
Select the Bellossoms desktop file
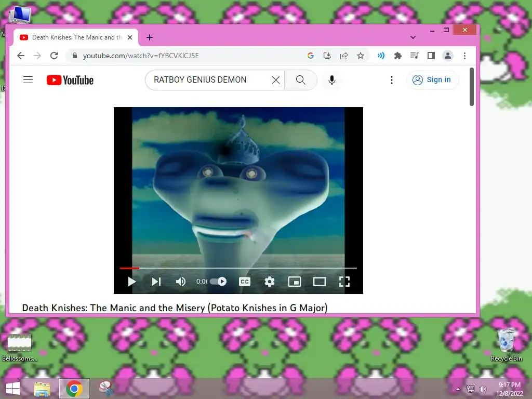click(x=20, y=348)
